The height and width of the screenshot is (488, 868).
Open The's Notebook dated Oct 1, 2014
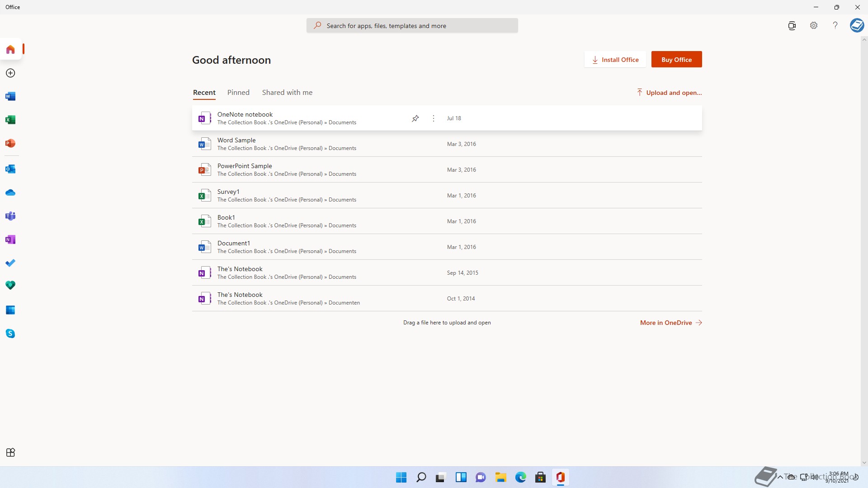click(447, 299)
